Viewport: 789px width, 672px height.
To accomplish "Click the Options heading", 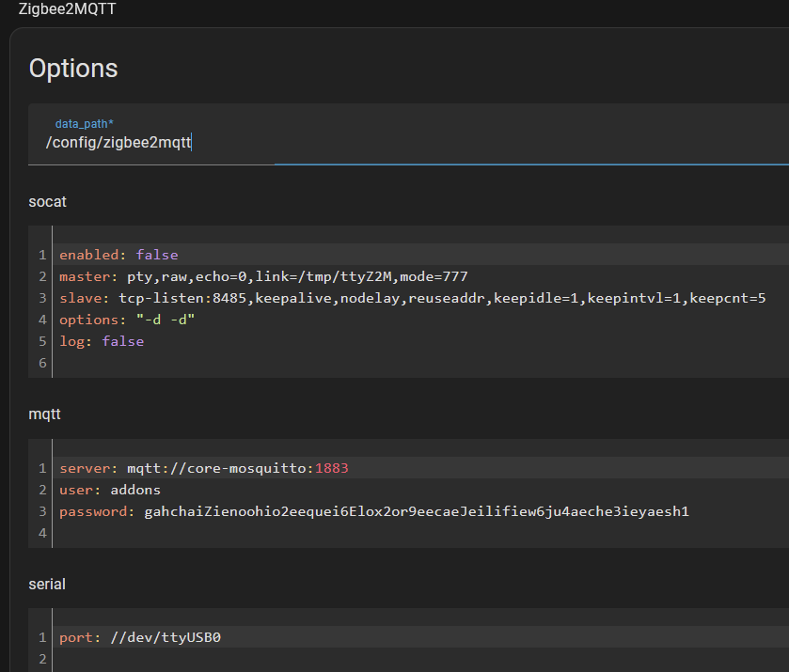I will [x=73, y=69].
